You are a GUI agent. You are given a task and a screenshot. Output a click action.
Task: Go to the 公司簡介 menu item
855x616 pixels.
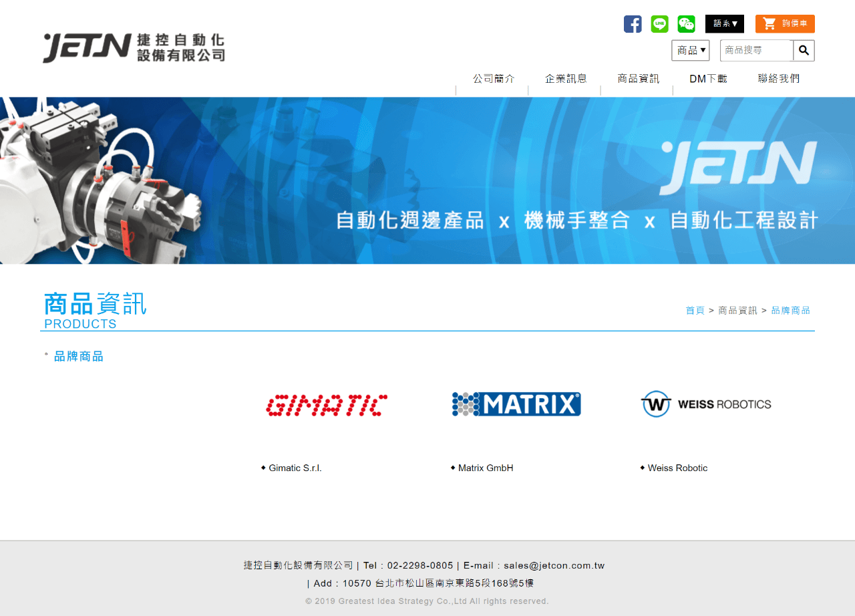click(x=494, y=79)
